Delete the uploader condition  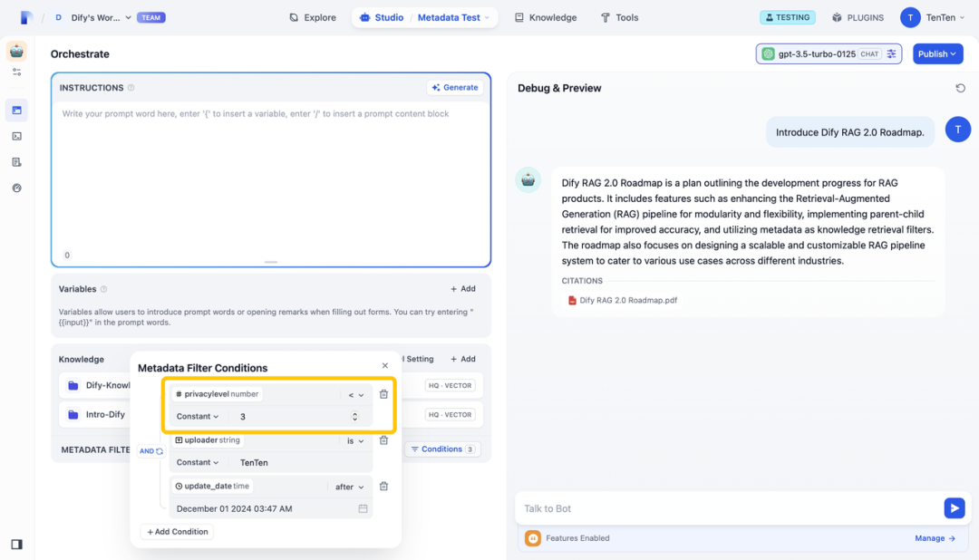pyautogui.click(x=384, y=440)
